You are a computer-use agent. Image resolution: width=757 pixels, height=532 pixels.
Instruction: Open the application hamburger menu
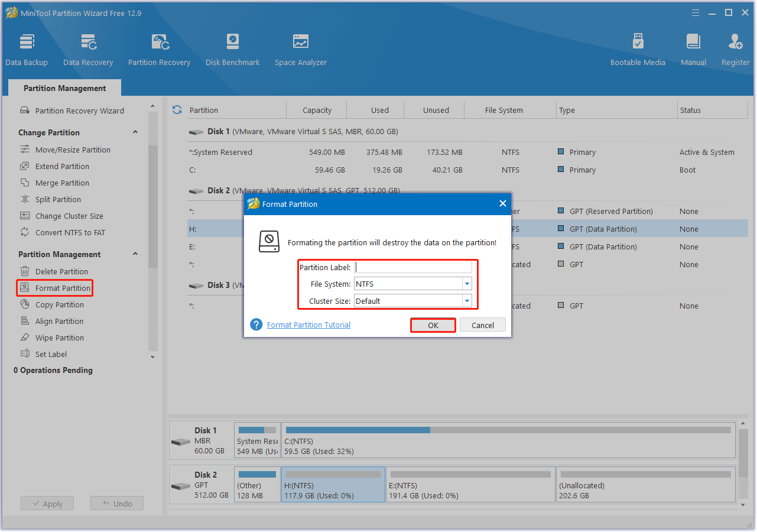point(696,13)
